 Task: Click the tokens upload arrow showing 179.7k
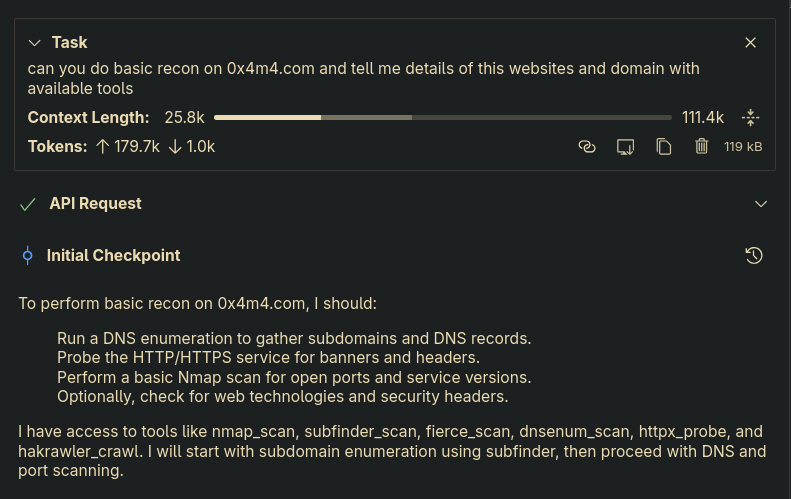[x=103, y=147]
